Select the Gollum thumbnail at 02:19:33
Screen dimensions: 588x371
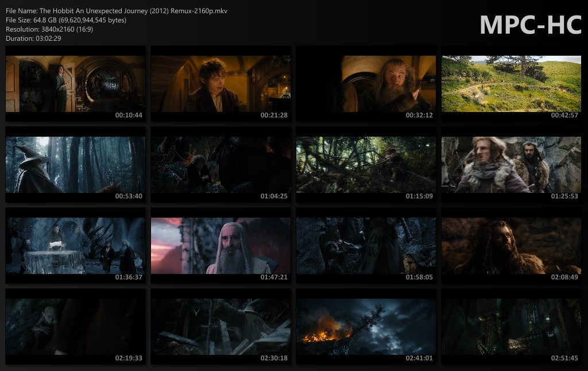75,326
